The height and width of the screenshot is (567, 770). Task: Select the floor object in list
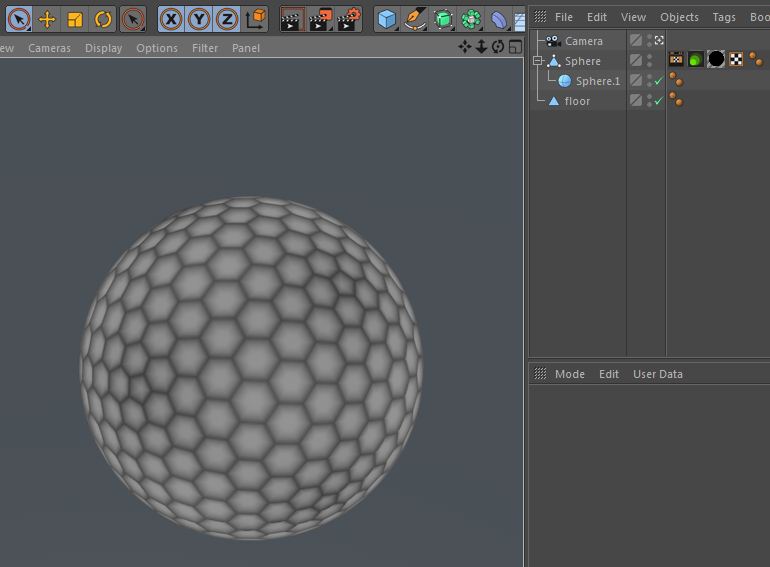pyautogui.click(x=577, y=101)
